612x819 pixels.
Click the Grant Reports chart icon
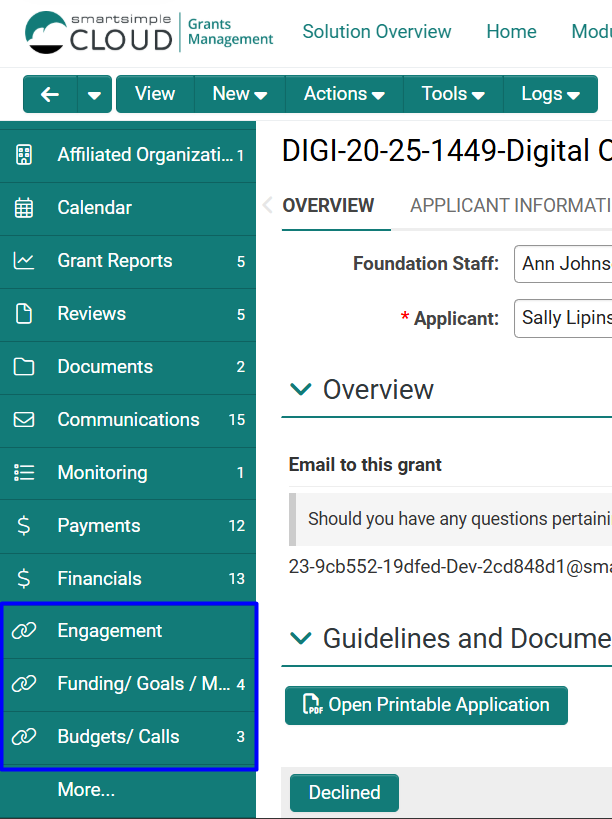coord(23,261)
